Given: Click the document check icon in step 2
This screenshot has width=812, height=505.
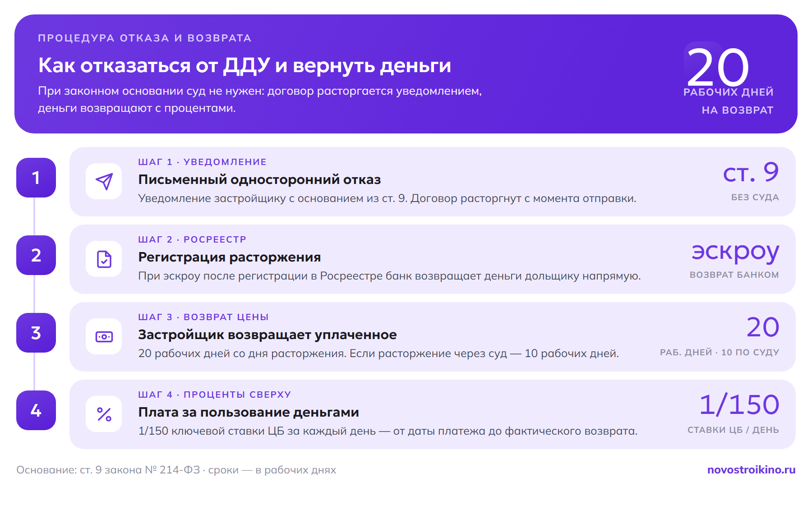Looking at the screenshot, I should tap(104, 259).
